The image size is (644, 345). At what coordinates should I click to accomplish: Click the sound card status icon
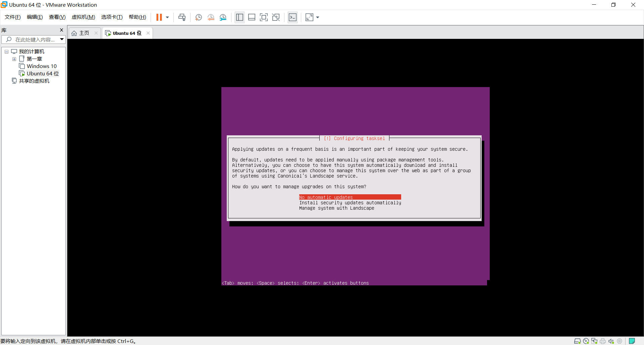pos(611,341)
